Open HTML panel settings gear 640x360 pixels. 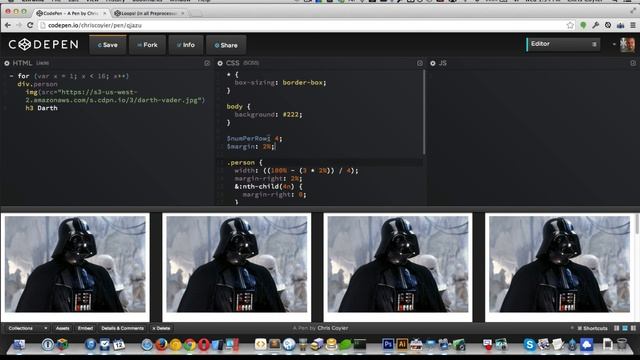pos(7,63)
